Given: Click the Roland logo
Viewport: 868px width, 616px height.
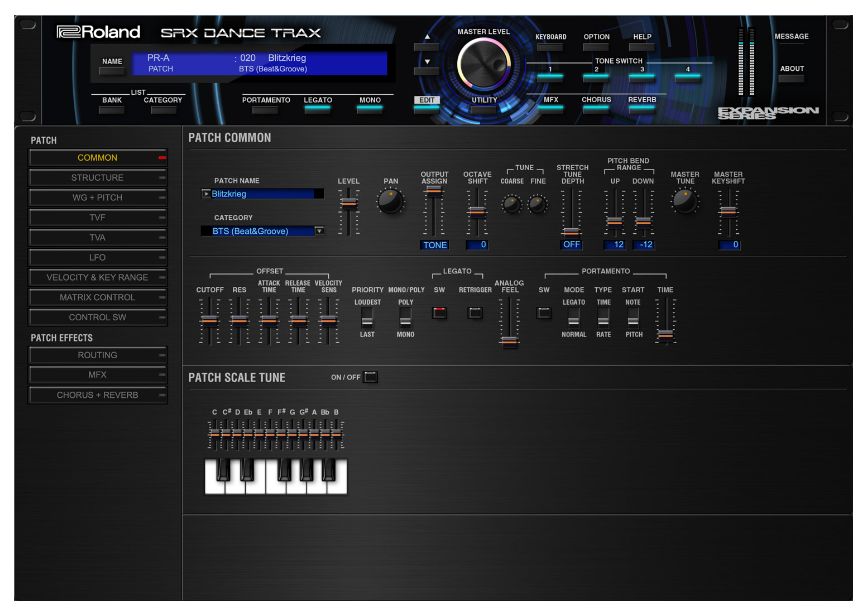Looking at the screenshot, I should point(99,32).
